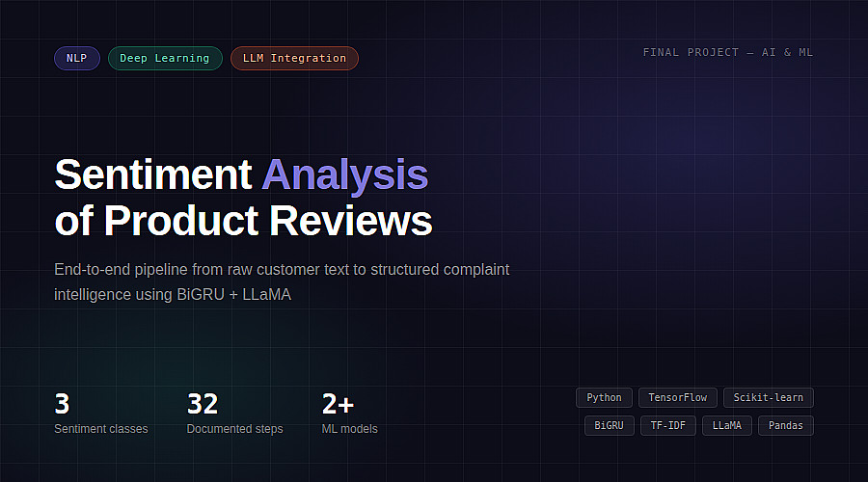This screenshot has width=868, height=482.
Task: Click the BiGRU tech chip
Action: 609,425
